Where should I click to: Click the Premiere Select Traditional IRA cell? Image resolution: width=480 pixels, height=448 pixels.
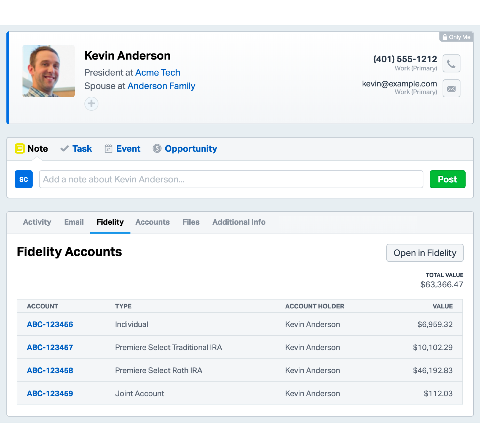pyautogui.click(x=168, y=347)
